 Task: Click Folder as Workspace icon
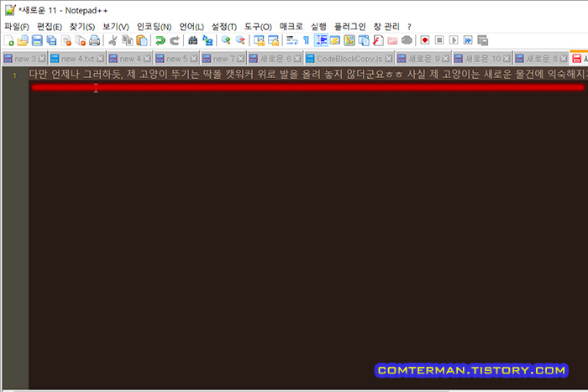pos(392,40)
